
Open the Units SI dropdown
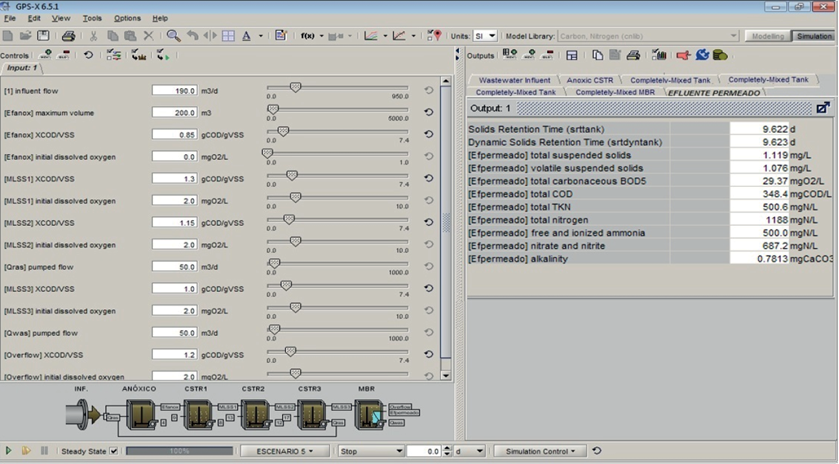click(485, 35)
